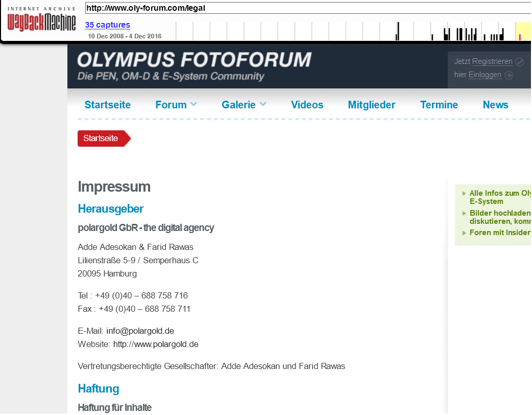Open the Startseite menu item
The width and height of the screenshot is (532, 415).
click(107, 105)
